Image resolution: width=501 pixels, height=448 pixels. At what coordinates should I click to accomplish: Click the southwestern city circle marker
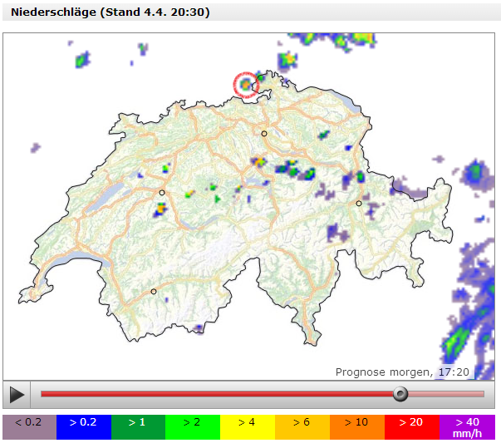[154, 292]
